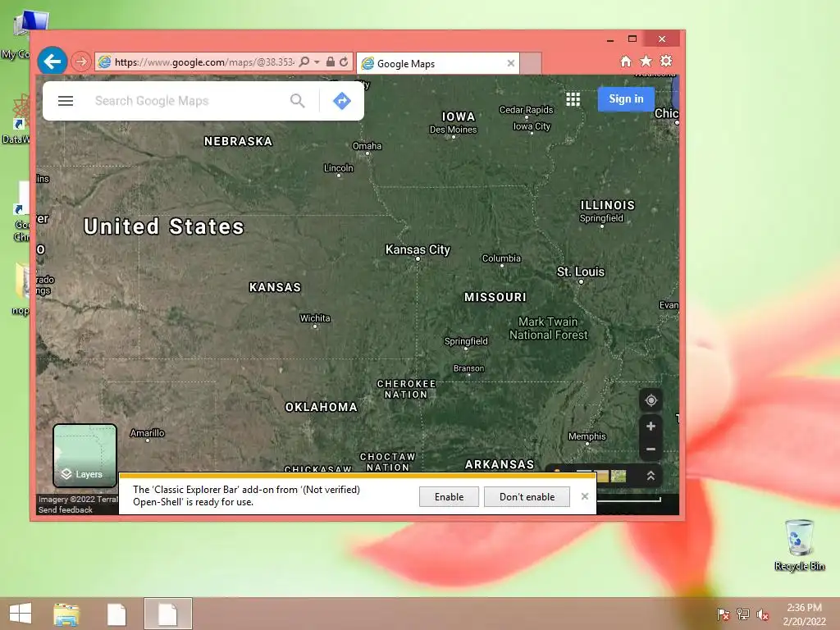Screen dimensions: 840x630
Task: Open Directions with the blue diamond icon
Action: [x=342, y=101]
